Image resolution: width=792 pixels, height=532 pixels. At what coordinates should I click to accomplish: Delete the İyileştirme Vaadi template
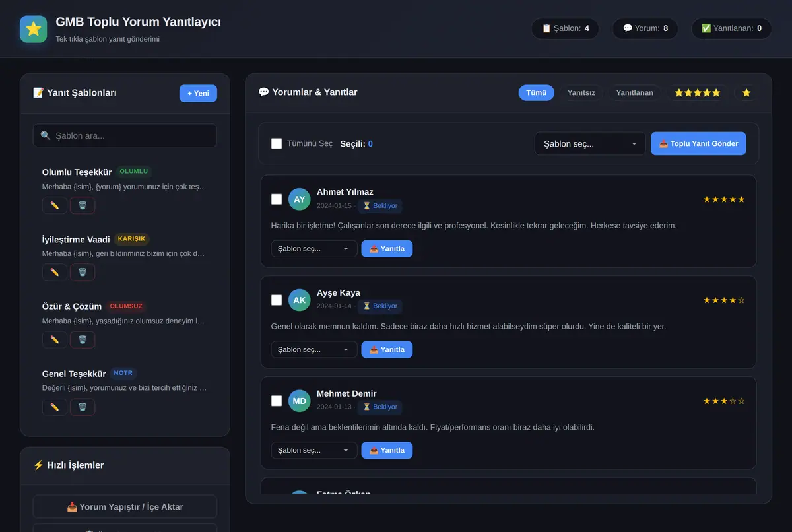82,272
